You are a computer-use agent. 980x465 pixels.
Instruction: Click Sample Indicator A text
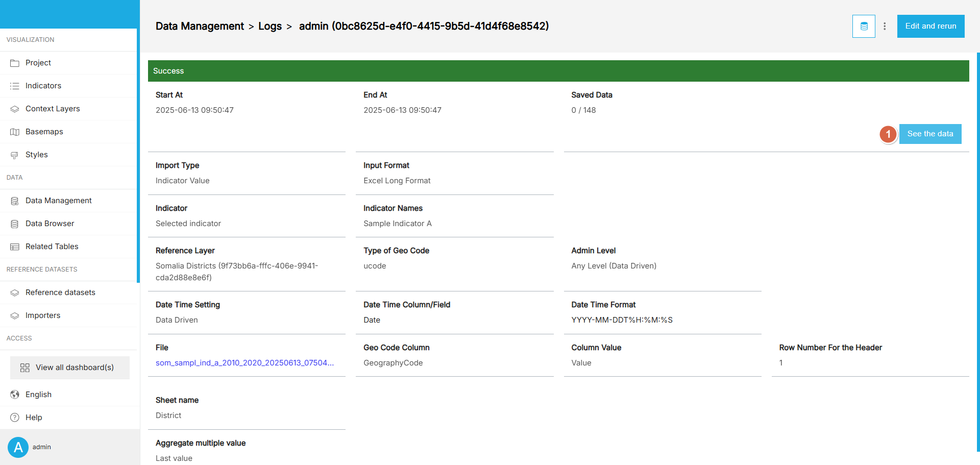click(x=398, y=224)
